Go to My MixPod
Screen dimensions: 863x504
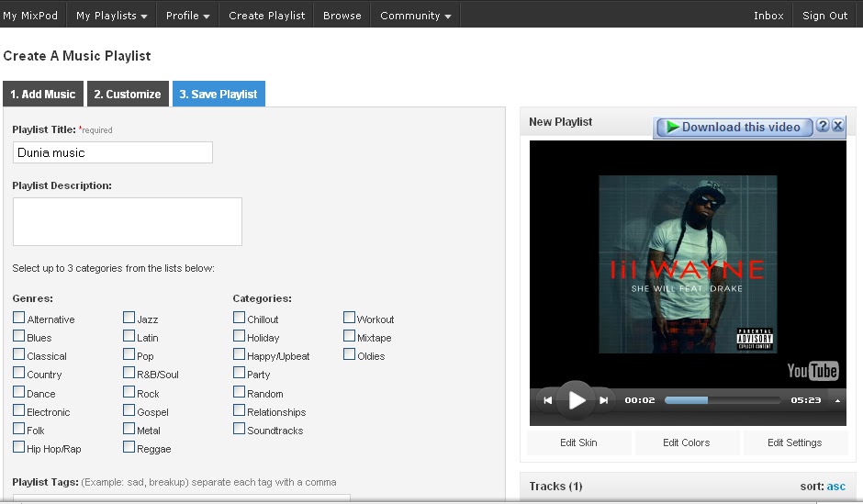click(x=30, y=16)
